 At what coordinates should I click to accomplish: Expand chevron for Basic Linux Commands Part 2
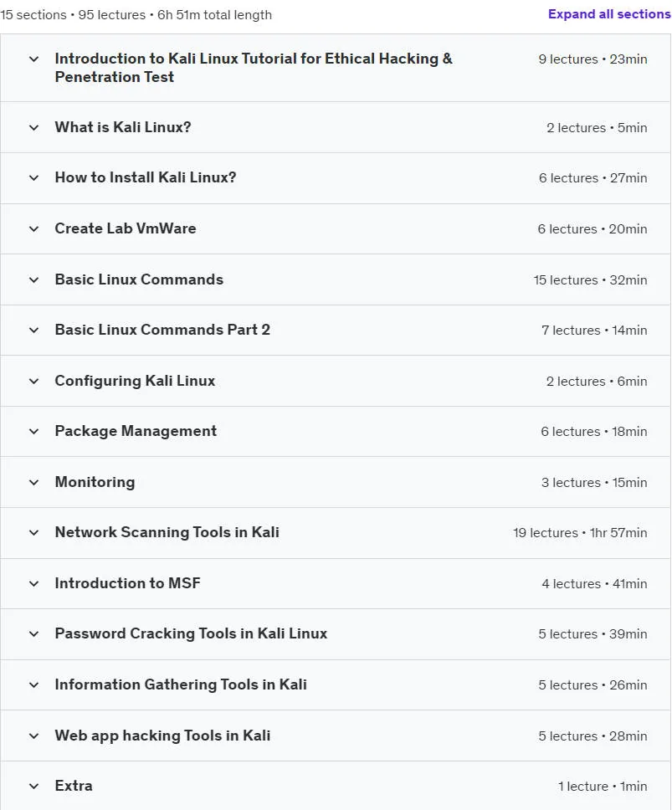(33, 330)
